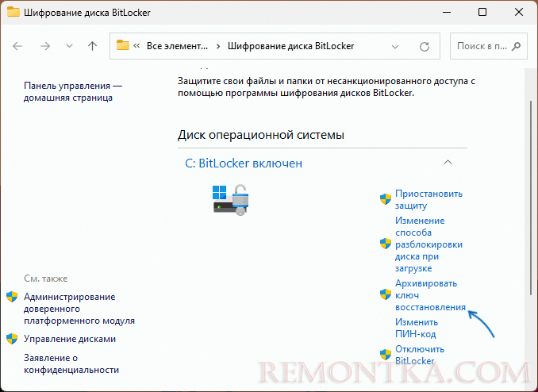Click shield icon beside 'Отключить BitLocker'
The image size is (538, 392).
(386, 355)
